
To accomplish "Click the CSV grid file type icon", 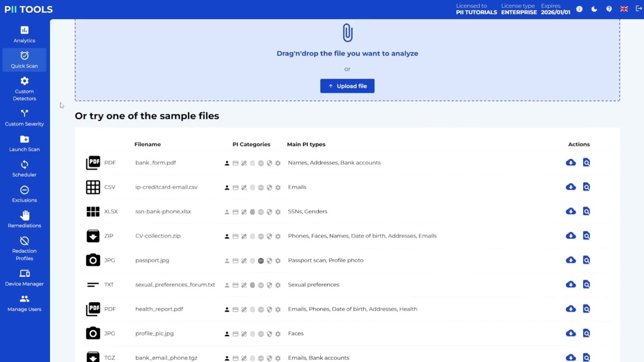I will pyautogui.click(x=93, y=187).
